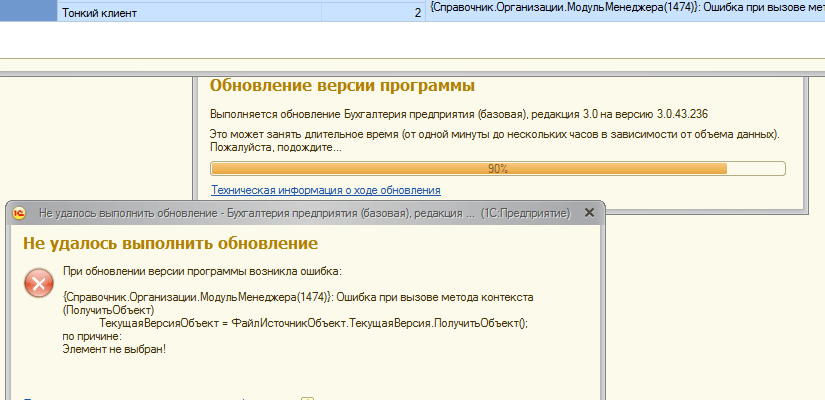
Task: Open the technical update information link
Action: (x=326, y=190)
